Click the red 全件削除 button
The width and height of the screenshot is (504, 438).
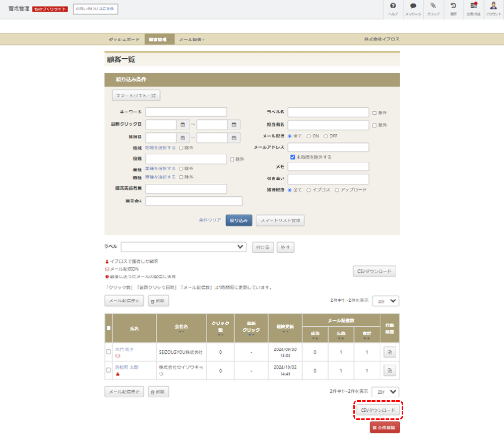coord(385,427)
